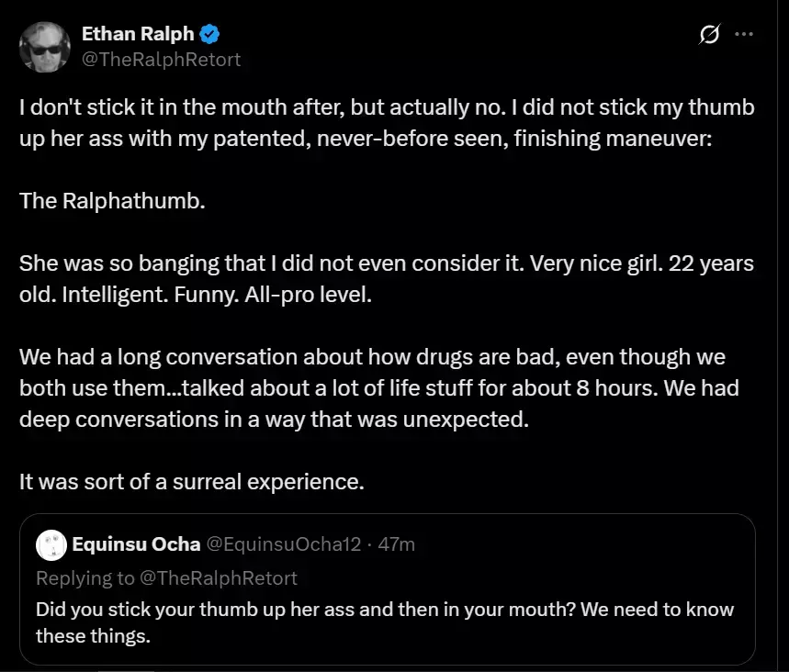Click the paragraph starting "She was so banging"
This screenshot has height=672, width=789.
387,279
